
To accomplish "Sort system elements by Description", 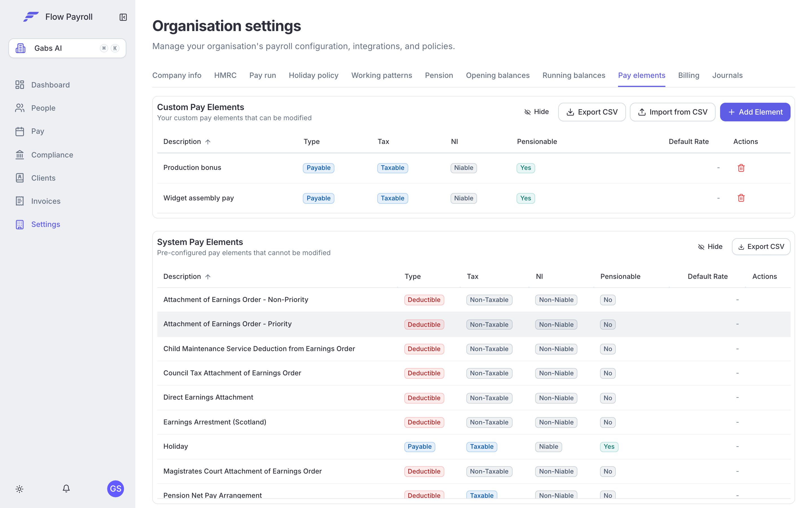I will coord(187,276).
